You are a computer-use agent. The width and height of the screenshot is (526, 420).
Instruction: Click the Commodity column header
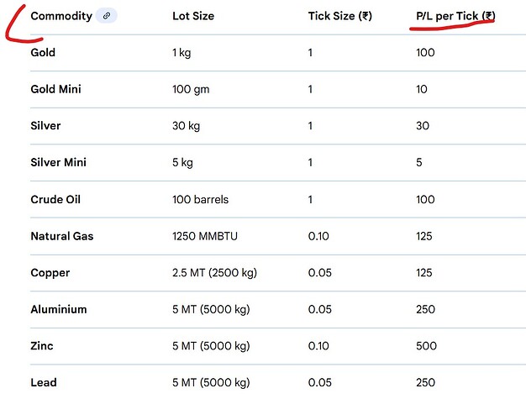pyautogui.click(x=61, y=16)
